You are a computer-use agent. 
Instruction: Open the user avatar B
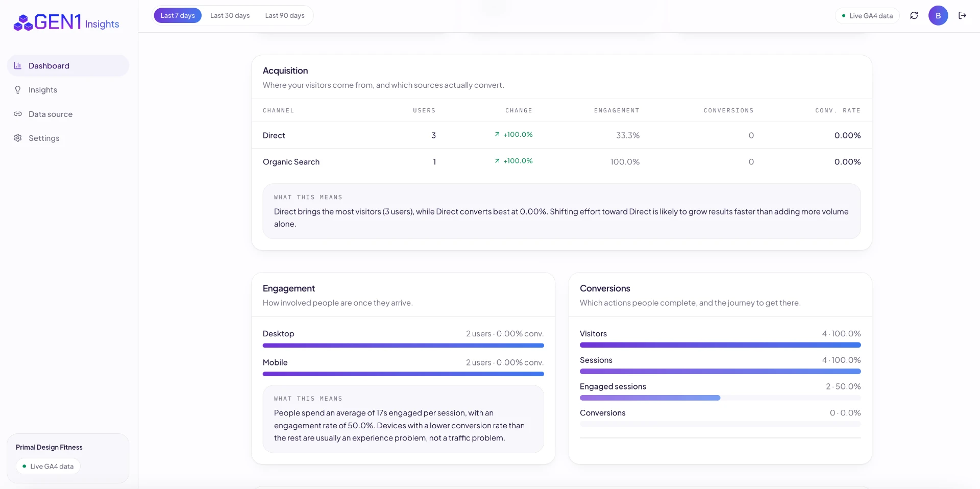click(938, 15)
